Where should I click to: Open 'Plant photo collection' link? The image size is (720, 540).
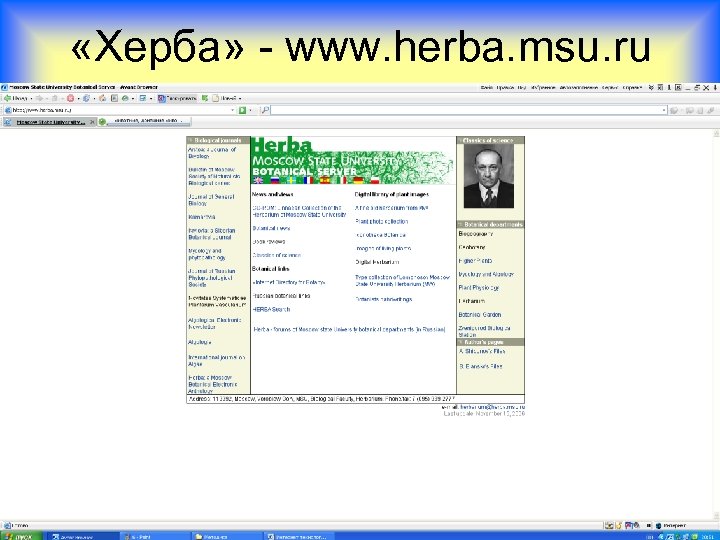coord(382,221)
